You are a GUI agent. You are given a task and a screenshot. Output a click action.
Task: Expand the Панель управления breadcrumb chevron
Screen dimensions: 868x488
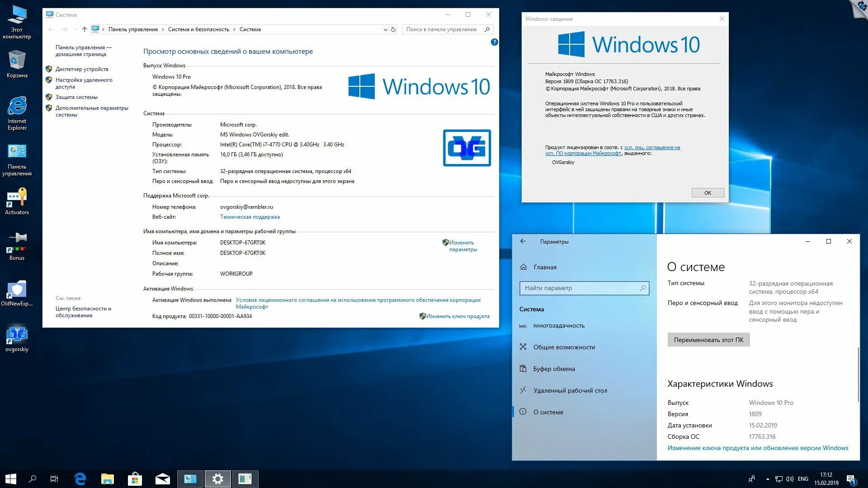click(163, 29)
